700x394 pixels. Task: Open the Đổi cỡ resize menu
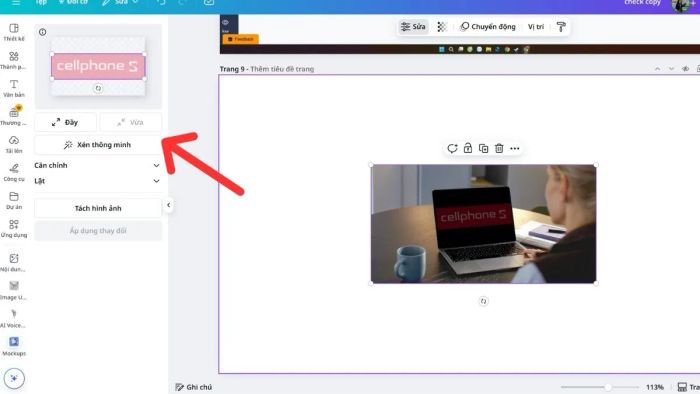click(x=74, y=2)
